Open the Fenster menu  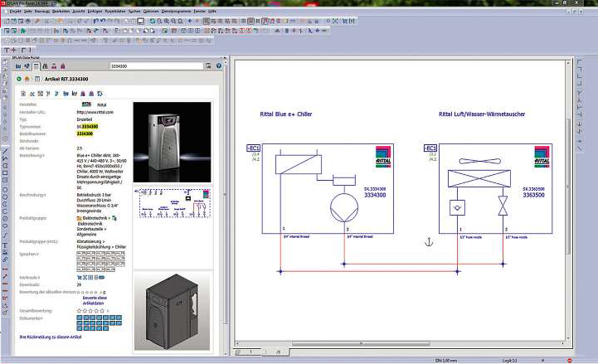(x=199, y=12)
